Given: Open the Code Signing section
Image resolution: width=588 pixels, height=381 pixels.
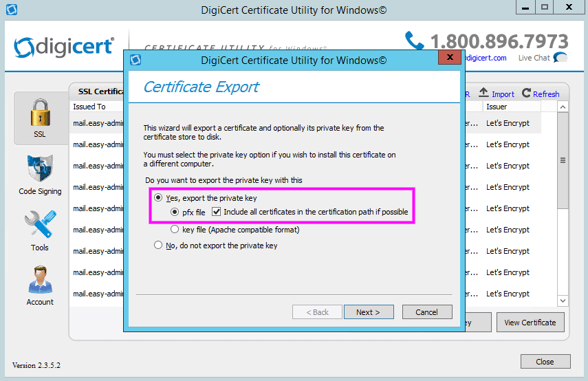Looking at the screenshot, I should 40,175.
